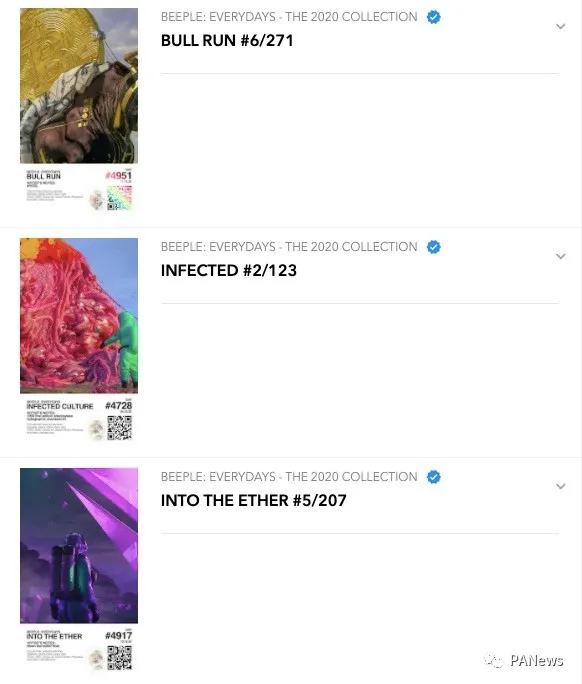582x684 pixels.
Task: Click verified badge next to INTO THE ETHER collection
Action: (433, 477)
